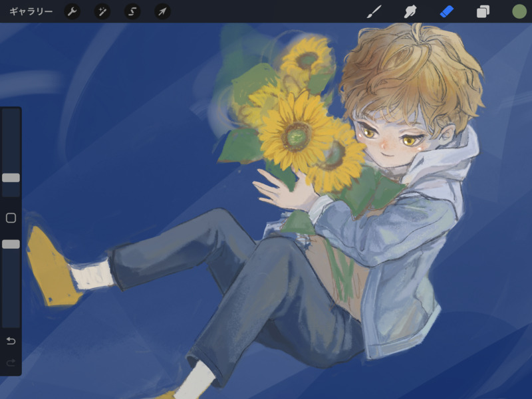This screenshot has height=399, width=532.
Task: Open the Actions wrench menu
Action: [x=72, y=11]
